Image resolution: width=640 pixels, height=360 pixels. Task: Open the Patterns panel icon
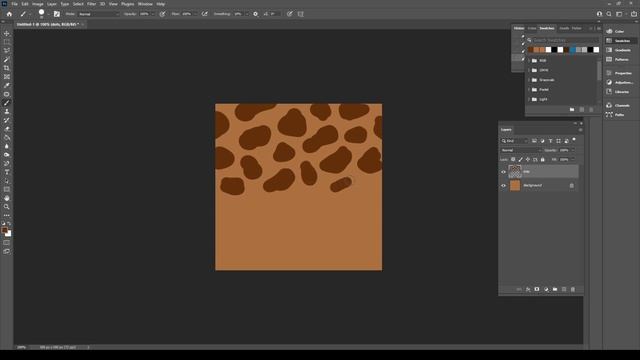(x=609, y=59)
